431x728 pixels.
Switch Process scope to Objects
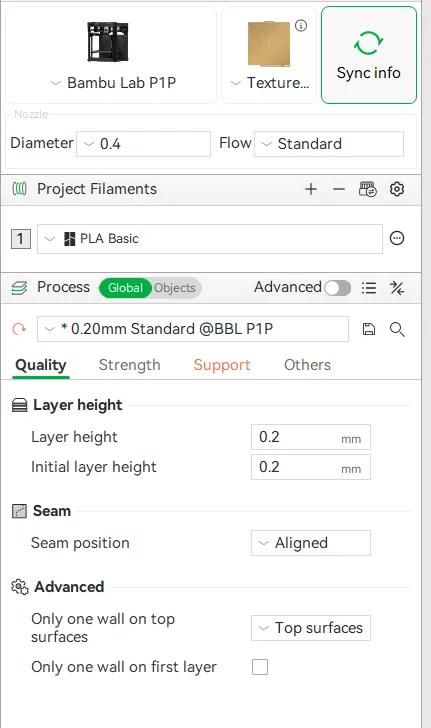click(x=175, y=288)
